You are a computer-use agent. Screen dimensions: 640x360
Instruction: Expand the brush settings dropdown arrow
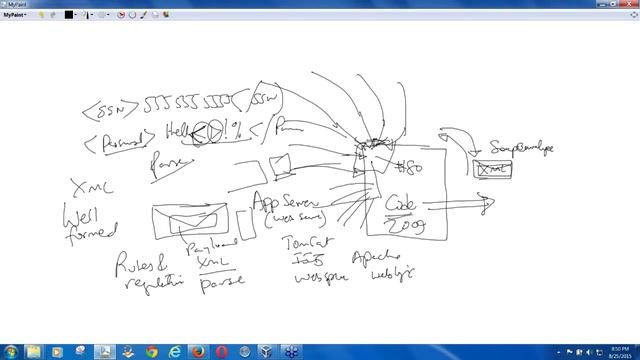(x=108, y=15)
